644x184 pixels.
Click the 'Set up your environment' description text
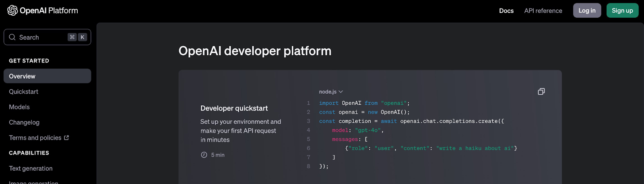[x=241, y=131]
